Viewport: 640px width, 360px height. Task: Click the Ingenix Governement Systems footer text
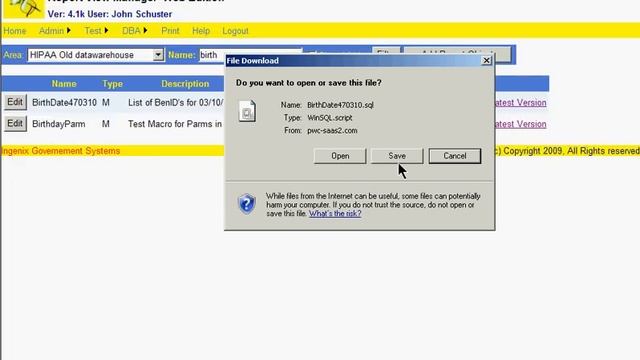60,151
